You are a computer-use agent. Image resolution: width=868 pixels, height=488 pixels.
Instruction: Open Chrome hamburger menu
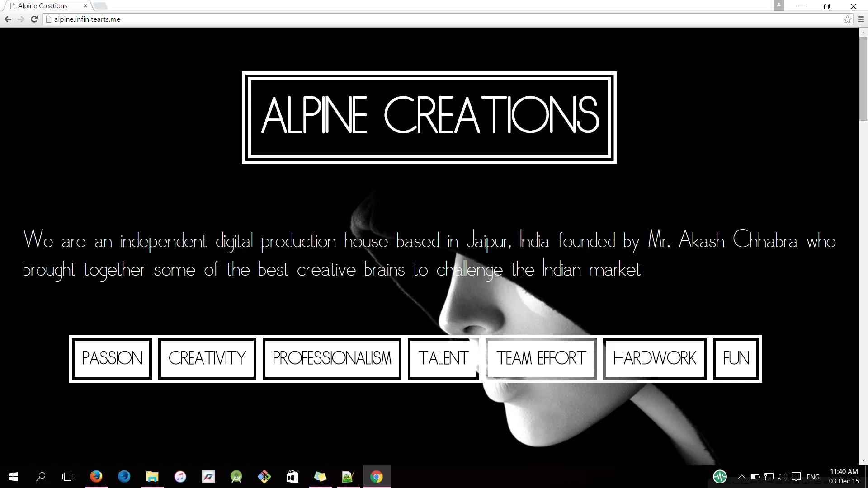[861, 19]
